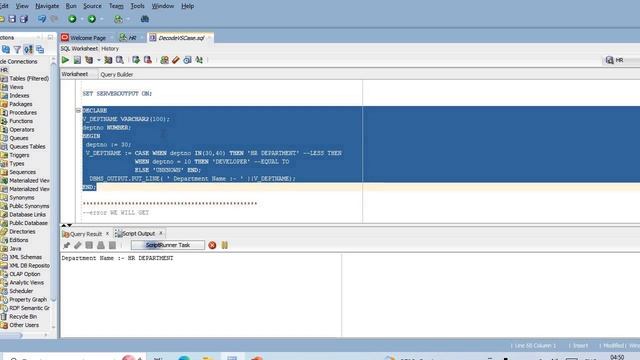This screenshot has width=640, height=360.
Task: Open the Team menu
Action: pos(116,6)
